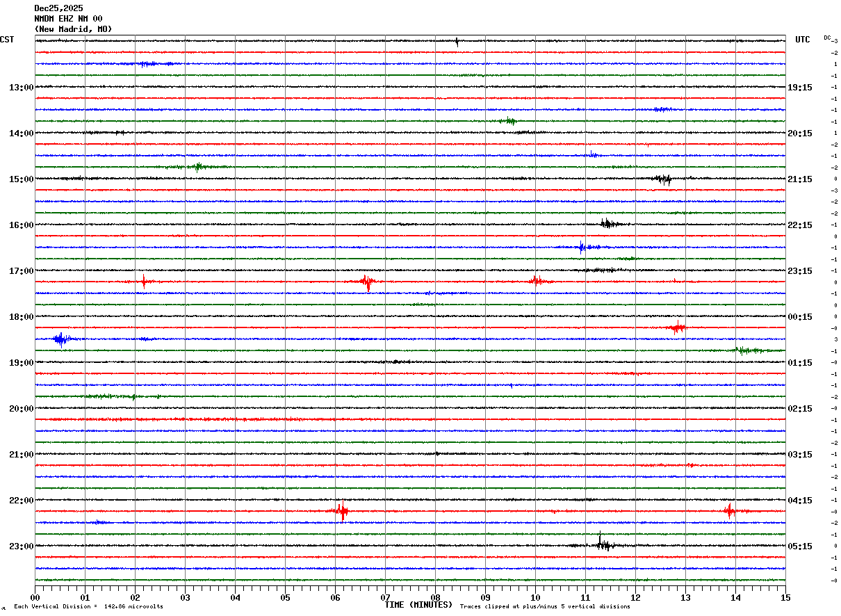Click the CST column header
841x616 pixels.
tap(7, 40)
